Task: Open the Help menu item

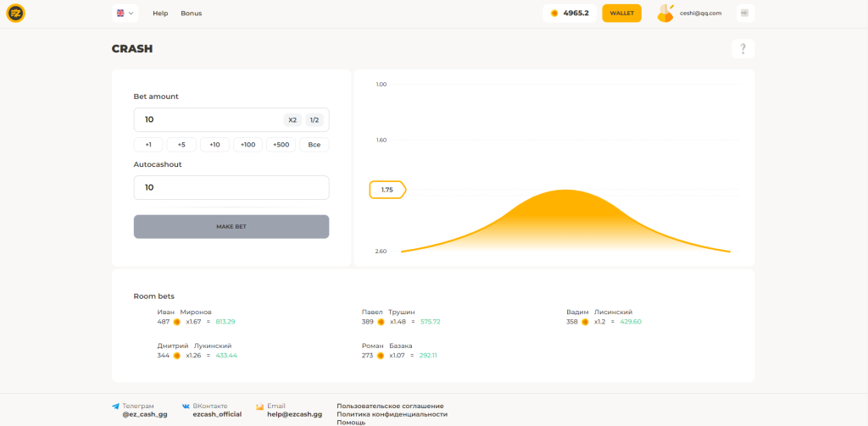Action: (x=160, y=14)
